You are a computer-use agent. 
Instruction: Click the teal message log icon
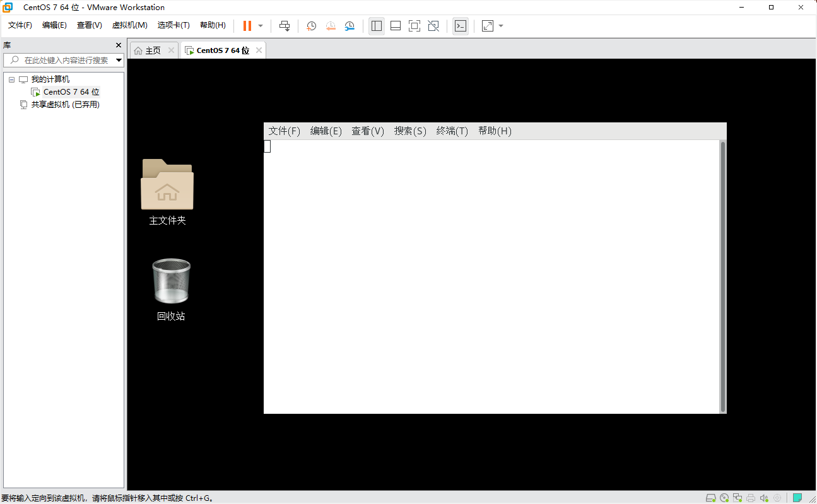pyautogui.click(x=797, y=498)
